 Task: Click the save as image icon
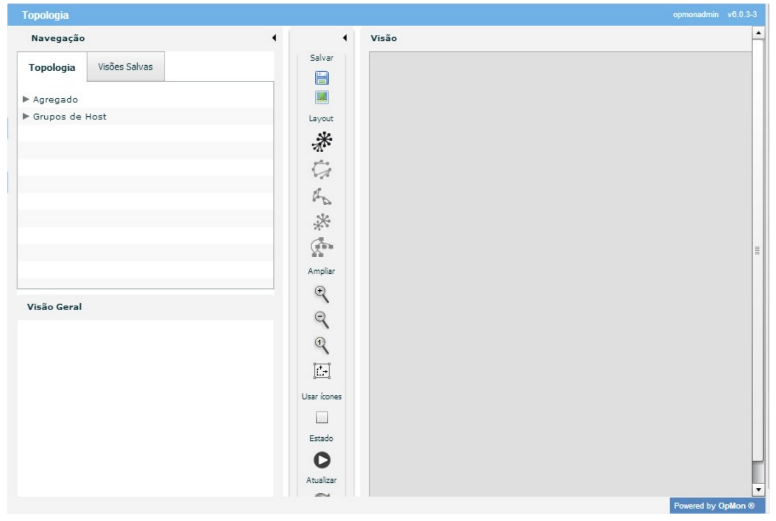tap(322, 97)
